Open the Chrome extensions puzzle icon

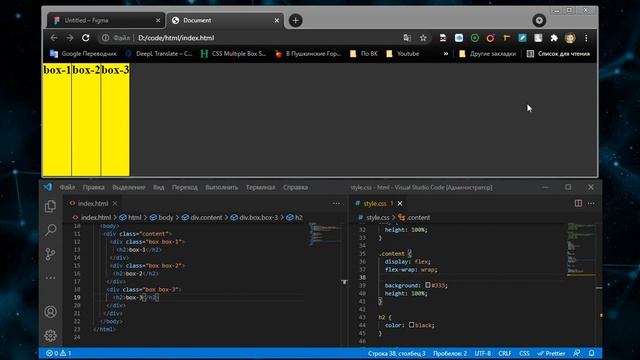click(554, 38)
